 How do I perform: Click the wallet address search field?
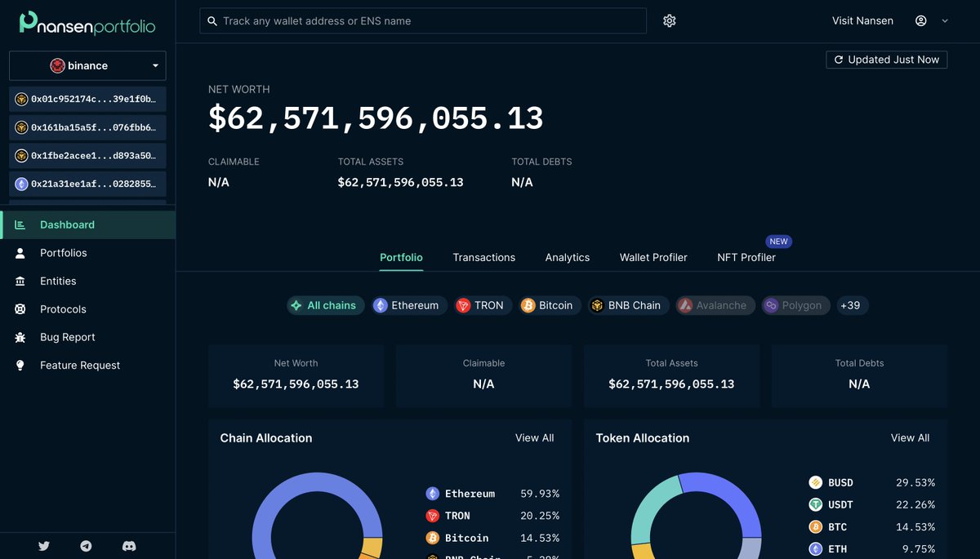click(x=423, y=20)
